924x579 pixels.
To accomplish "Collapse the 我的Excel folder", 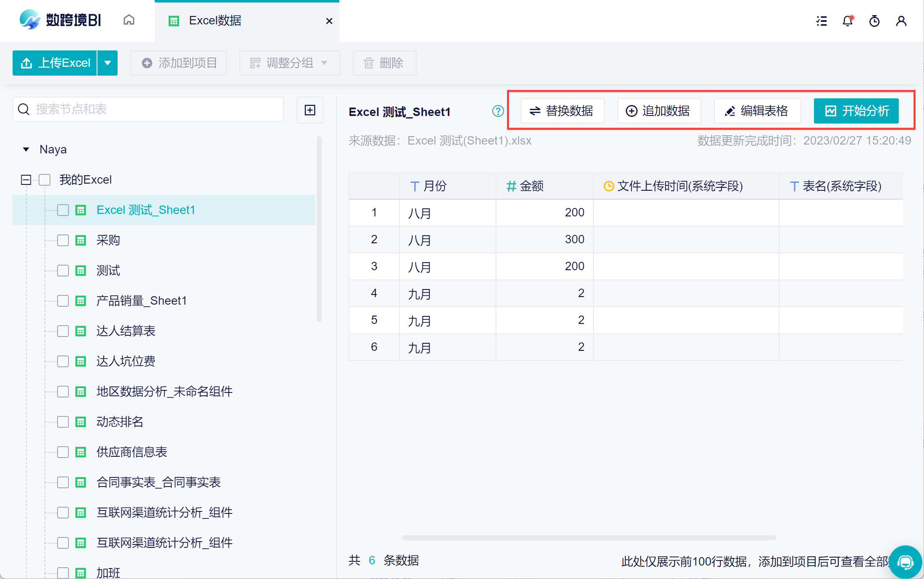I will click(x=26, y=180).
